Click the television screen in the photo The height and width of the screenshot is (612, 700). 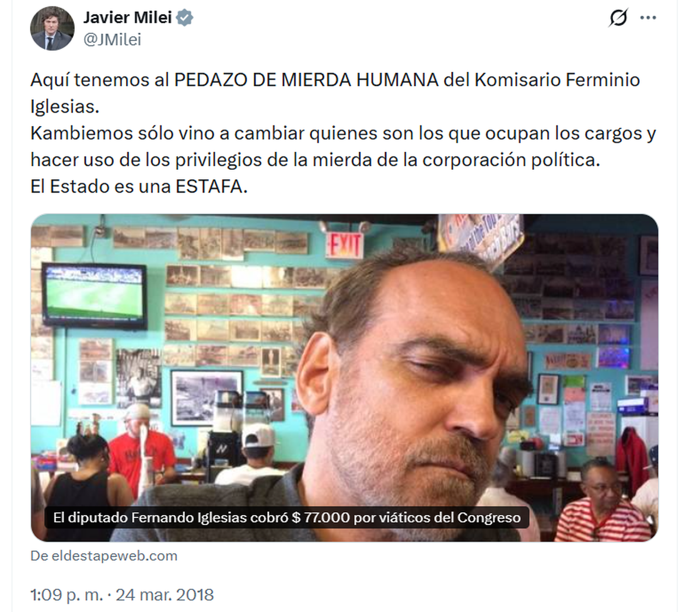(x=94, y=295)
